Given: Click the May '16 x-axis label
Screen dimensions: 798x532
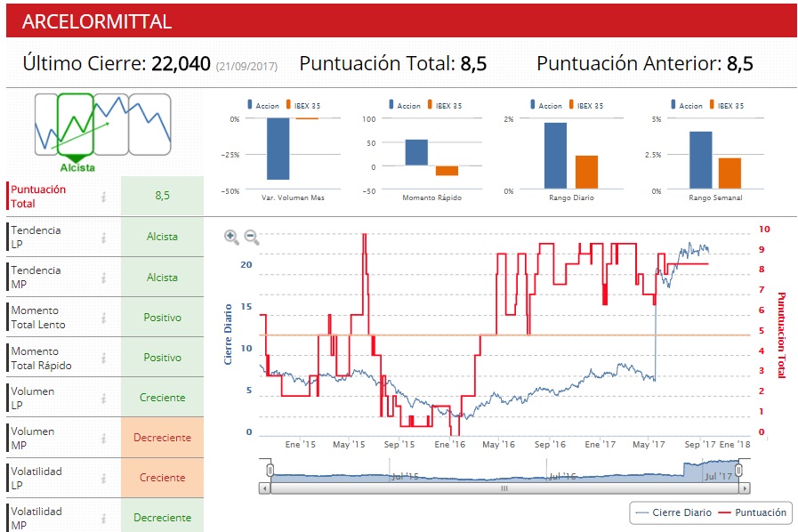Looking at the screenshot, I should [499, 445].
